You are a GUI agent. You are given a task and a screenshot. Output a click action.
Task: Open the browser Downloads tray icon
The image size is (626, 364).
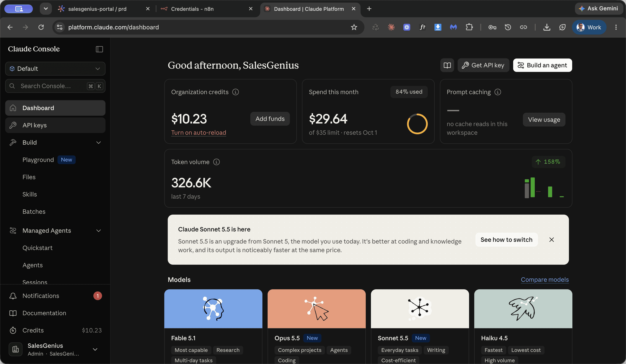pyautogui.click(x=547, y=27)
